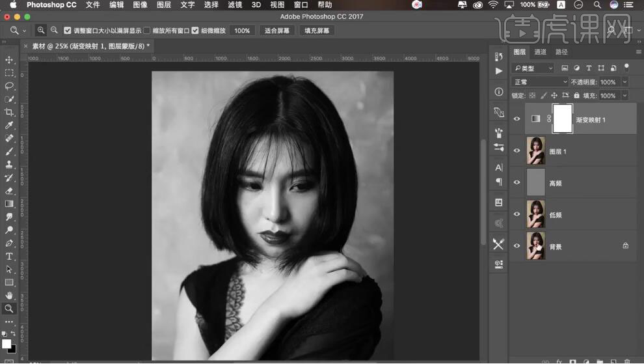Open the layer filter 类型 dropdown
644x364 pixels.
pos(533,68)
